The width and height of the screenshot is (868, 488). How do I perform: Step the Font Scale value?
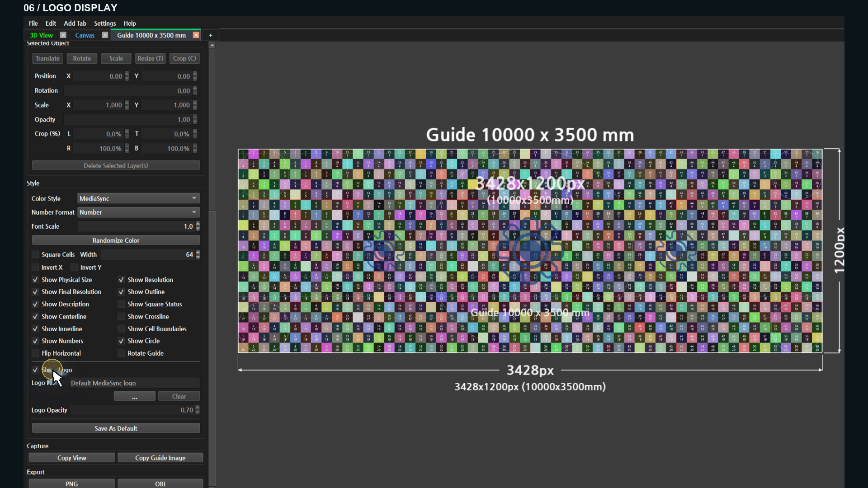click(198, 226)
